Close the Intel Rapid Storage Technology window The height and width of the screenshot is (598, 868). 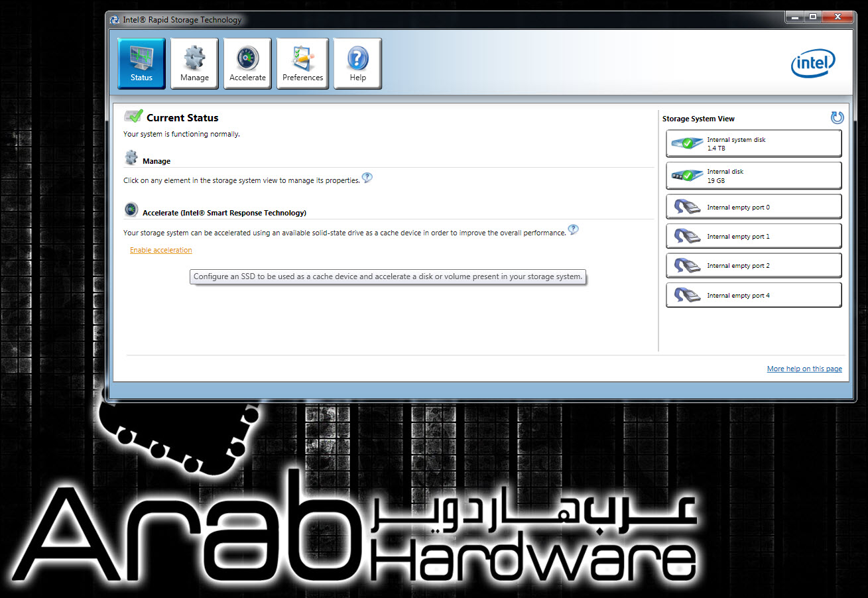coord(838,17)
